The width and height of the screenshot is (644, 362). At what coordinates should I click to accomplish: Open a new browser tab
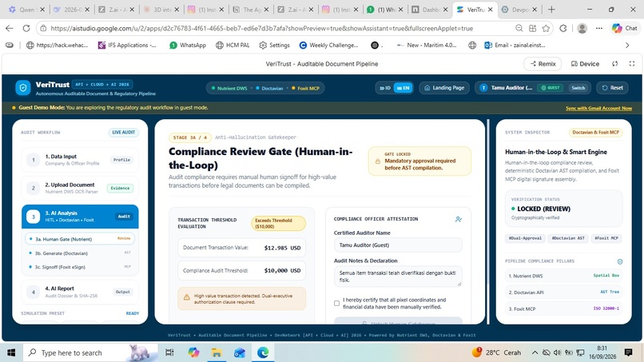[551, 9]
